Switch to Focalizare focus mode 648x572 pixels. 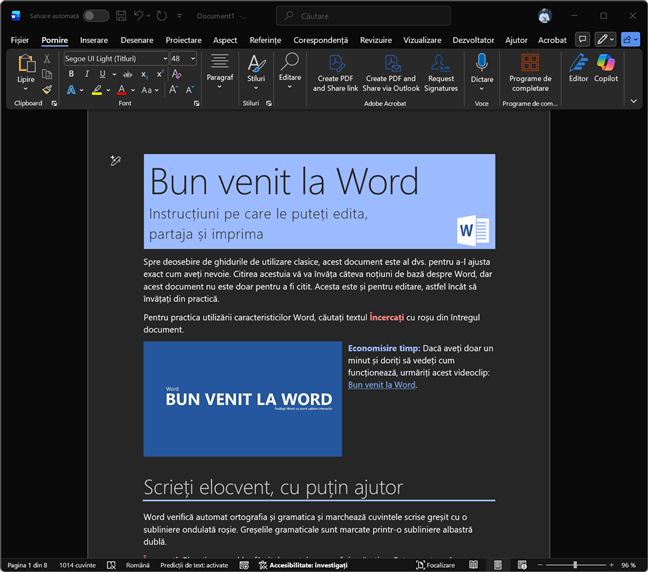(436, 565)
